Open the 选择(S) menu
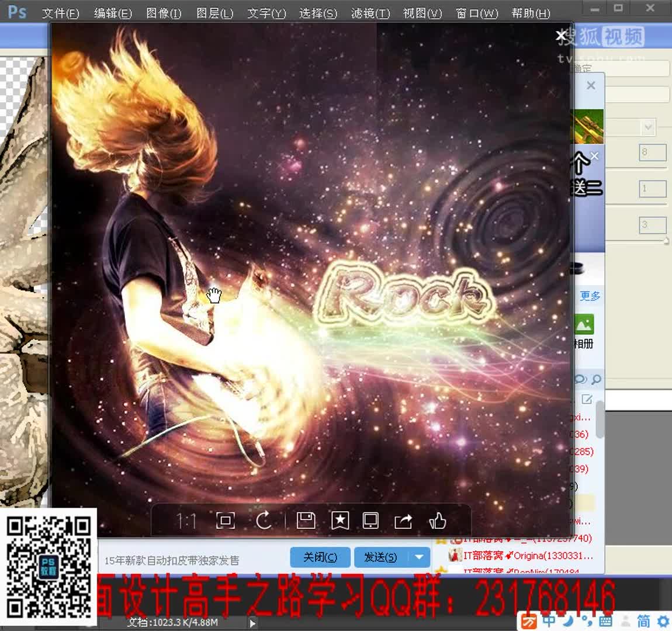This screenshot has width=672, height=631. tap(318, 13)
